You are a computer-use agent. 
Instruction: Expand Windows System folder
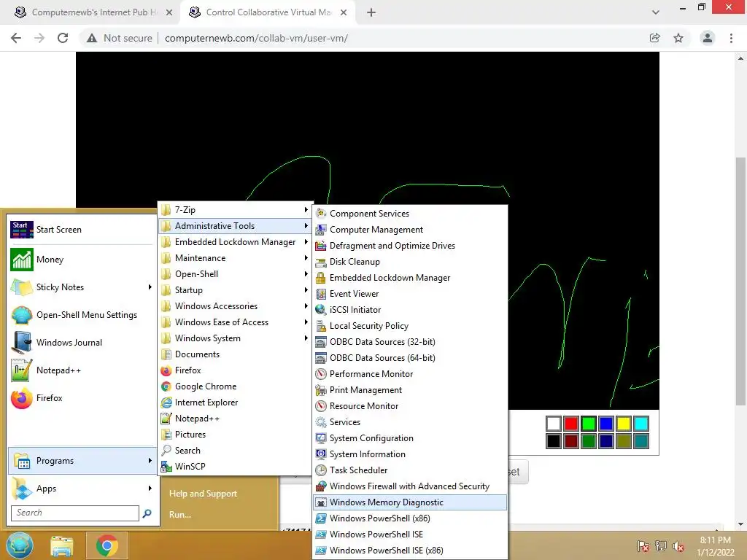click(x=235, y=338)
